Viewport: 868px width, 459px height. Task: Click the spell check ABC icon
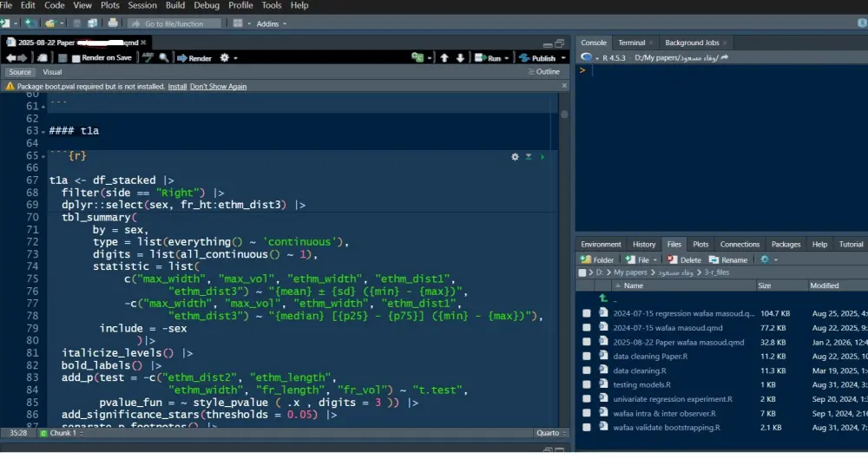(x=148, y=57)
